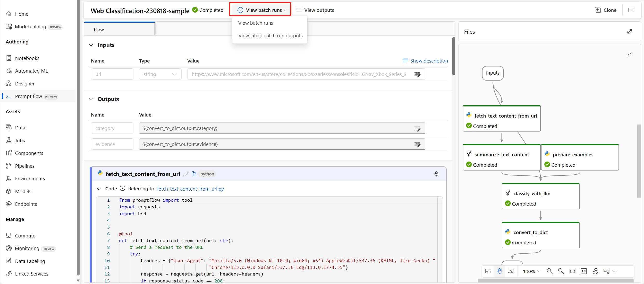Click the fit to screen icon
Image resolution: width=644 pixels, height=284 pixels.
point(572,271)
